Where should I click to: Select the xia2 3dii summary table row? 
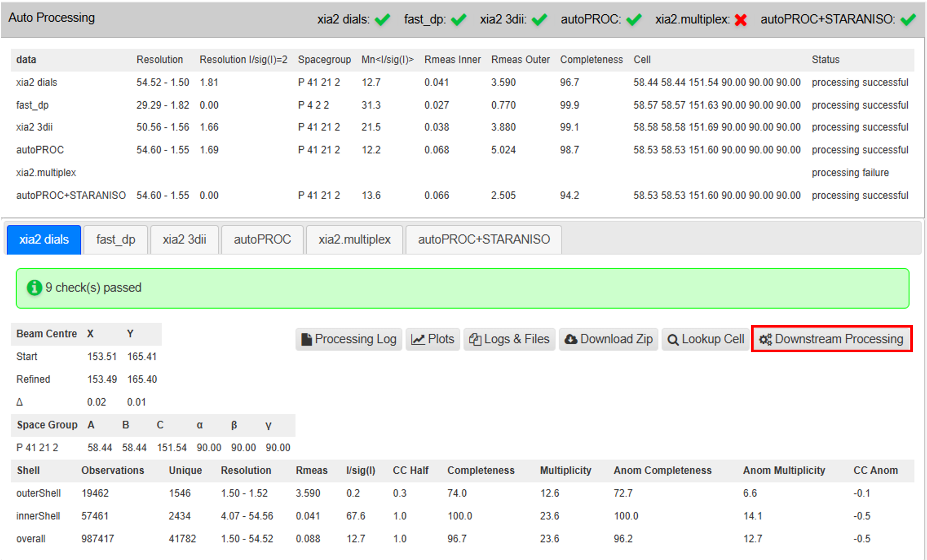coord(463,127)
